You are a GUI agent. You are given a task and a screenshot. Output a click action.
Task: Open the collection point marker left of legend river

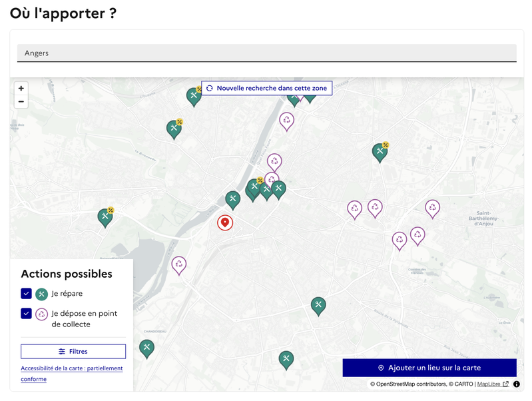pos(179,264)
